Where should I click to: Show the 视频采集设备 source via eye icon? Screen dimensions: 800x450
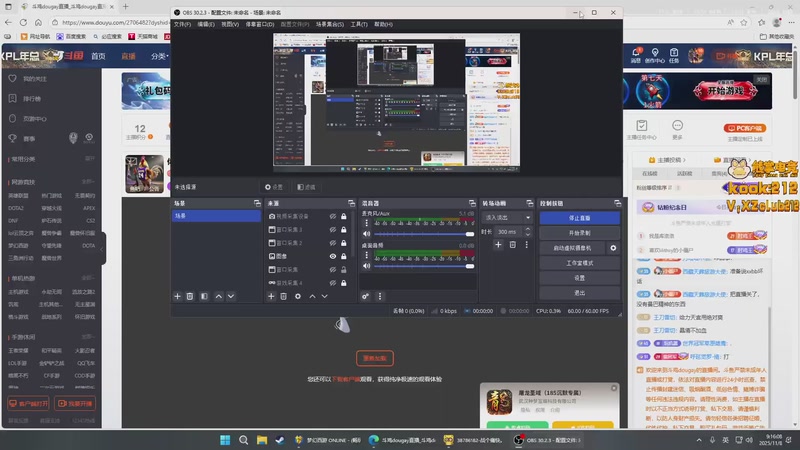point(333,216)
